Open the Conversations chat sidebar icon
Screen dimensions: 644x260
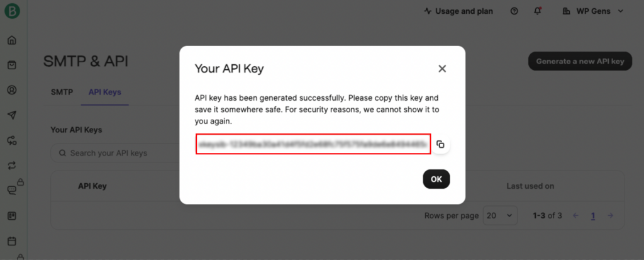[11, 189]
